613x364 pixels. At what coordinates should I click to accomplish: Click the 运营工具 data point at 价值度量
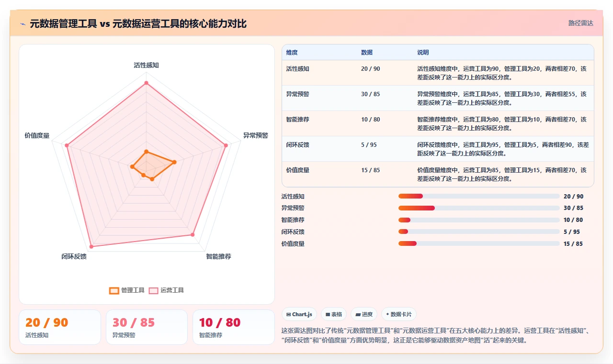pyautogui.click(x=67, y=145)
